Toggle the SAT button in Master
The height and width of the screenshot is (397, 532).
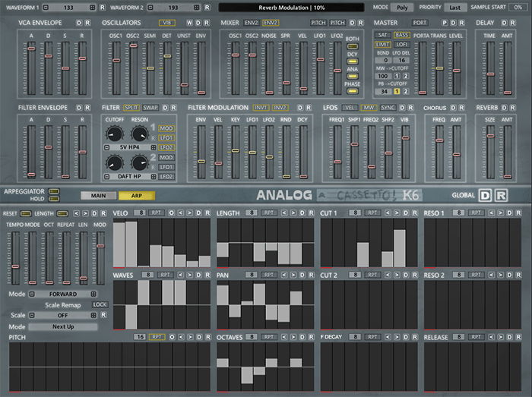point(382,35)
